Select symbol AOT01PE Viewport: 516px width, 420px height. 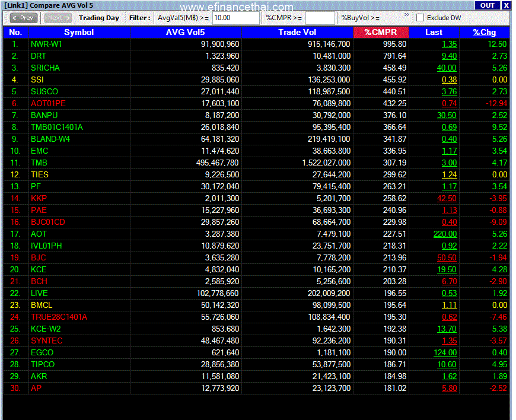(48, 103)
